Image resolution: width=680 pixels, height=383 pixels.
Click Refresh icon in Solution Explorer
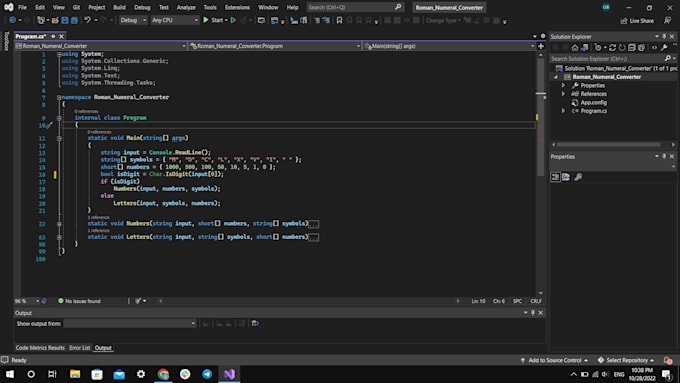tap(622, 48)
